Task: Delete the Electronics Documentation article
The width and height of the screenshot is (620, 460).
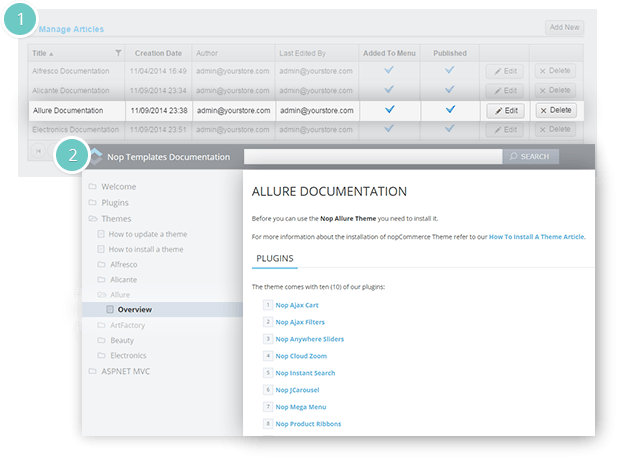Action: [555, 129]
